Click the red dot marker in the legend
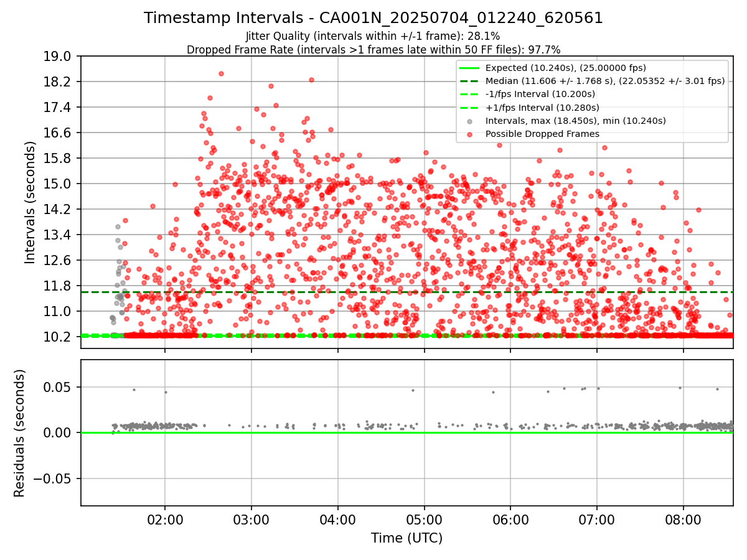747x560 pixels. click(470, 134)
